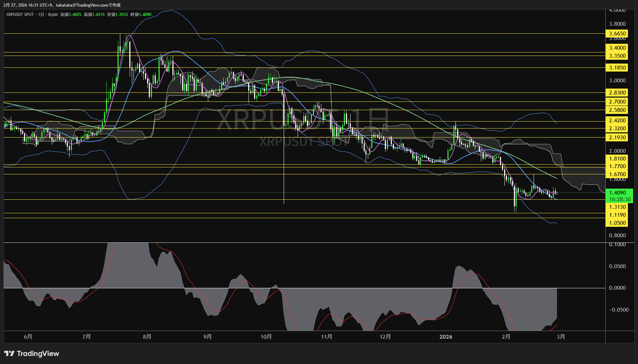Click the 1.7700 price level label
The height and width of the screenshot is (364, 638).
pos(617,166)
